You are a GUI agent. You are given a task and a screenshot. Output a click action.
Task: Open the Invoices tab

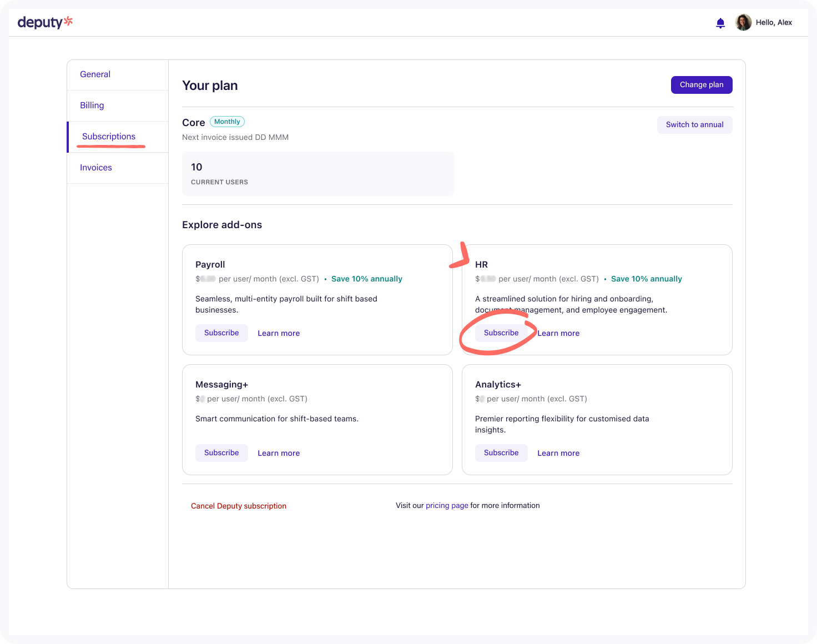(96, 168)
